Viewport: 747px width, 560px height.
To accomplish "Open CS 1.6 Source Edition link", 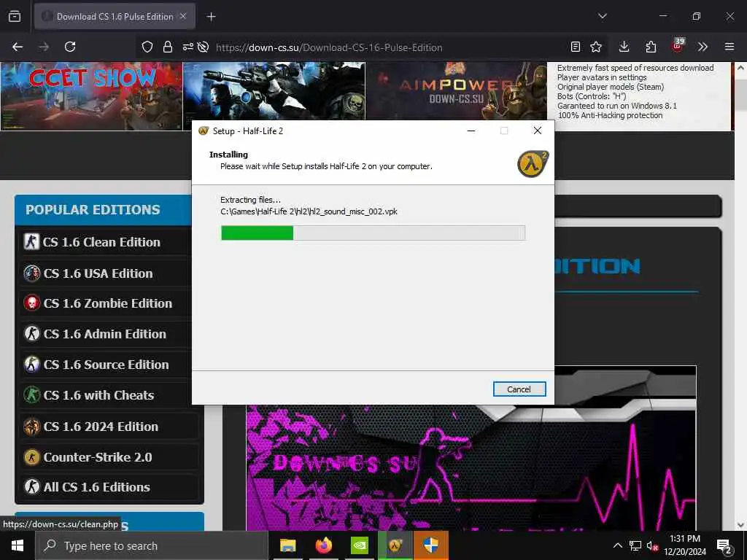I will coord(106,365).
